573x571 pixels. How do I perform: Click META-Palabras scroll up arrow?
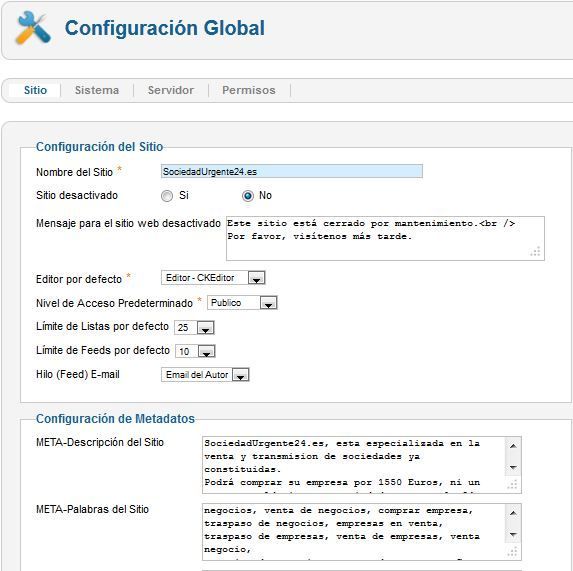513,513
